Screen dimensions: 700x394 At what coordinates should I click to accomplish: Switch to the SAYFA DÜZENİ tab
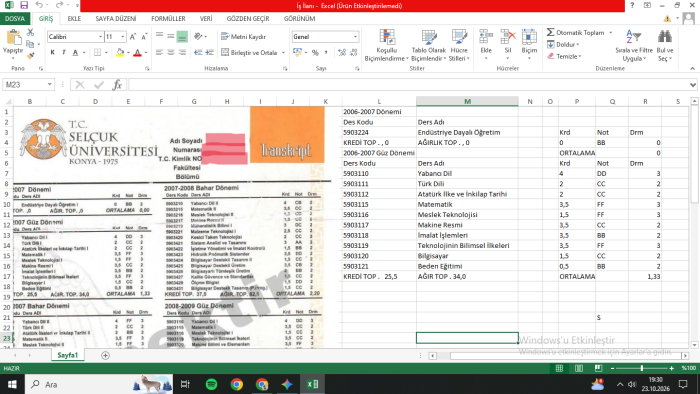pos(116,19)
